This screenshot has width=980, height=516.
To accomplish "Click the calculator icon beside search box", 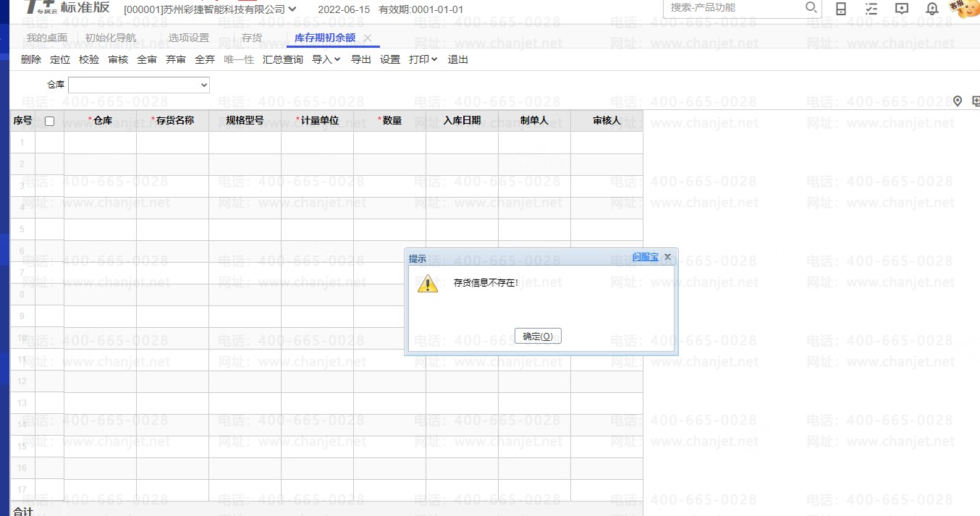I will pyautogui.click(x=841, y=9).
